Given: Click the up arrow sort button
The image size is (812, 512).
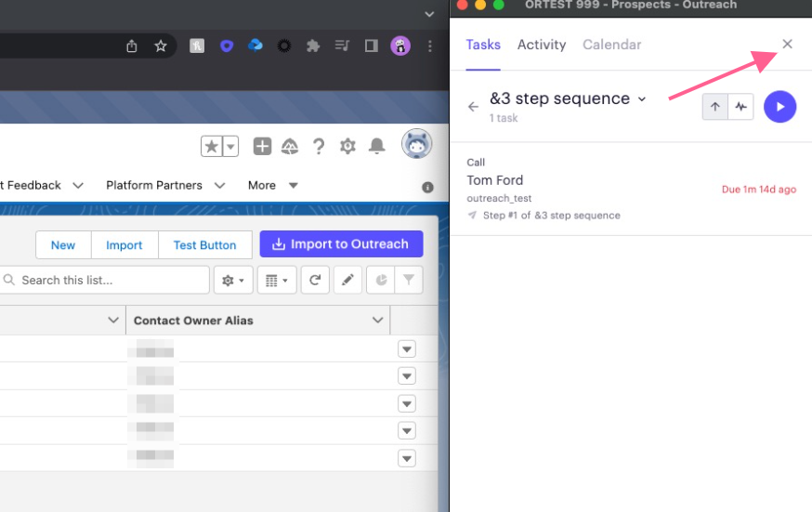Looking at the screenshot, I should click(714, 107).
